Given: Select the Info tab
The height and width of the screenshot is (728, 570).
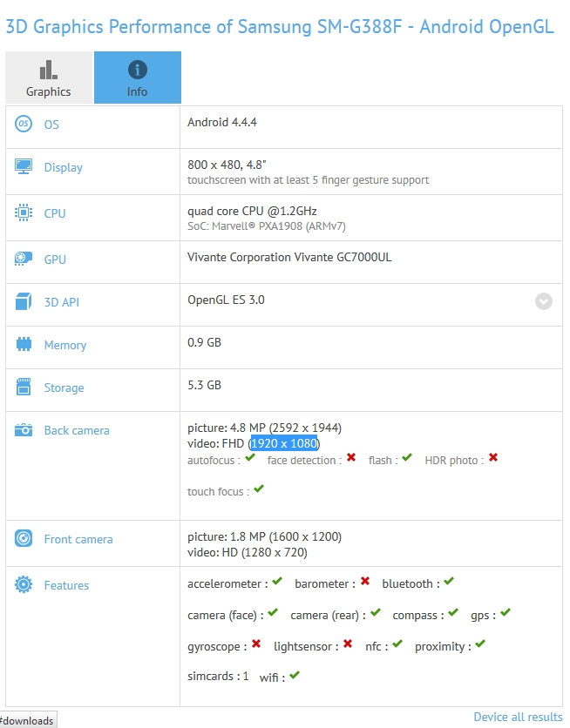Looking at the screenshot, I should click(138, 78).
